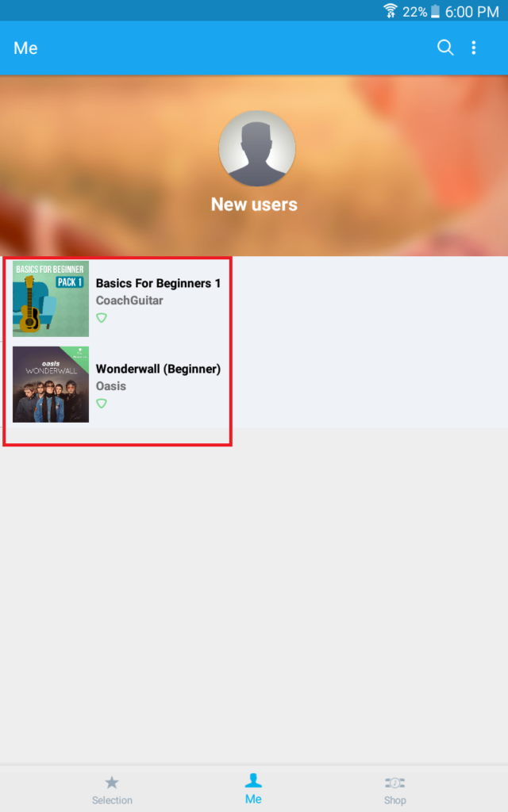Screen dimensions: 508x812
Task: Click the green pick icon under Oasis
Action: (x=102, y=403)
